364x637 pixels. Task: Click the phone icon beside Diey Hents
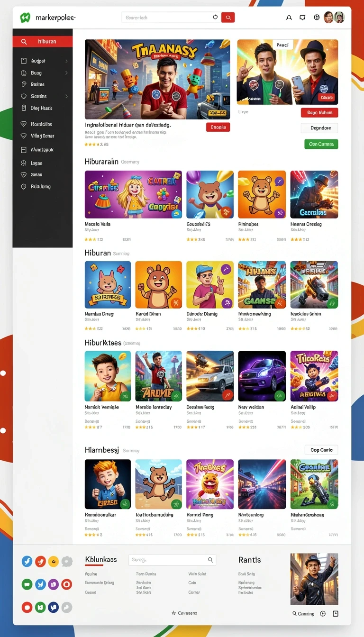(x=24, y=108)
